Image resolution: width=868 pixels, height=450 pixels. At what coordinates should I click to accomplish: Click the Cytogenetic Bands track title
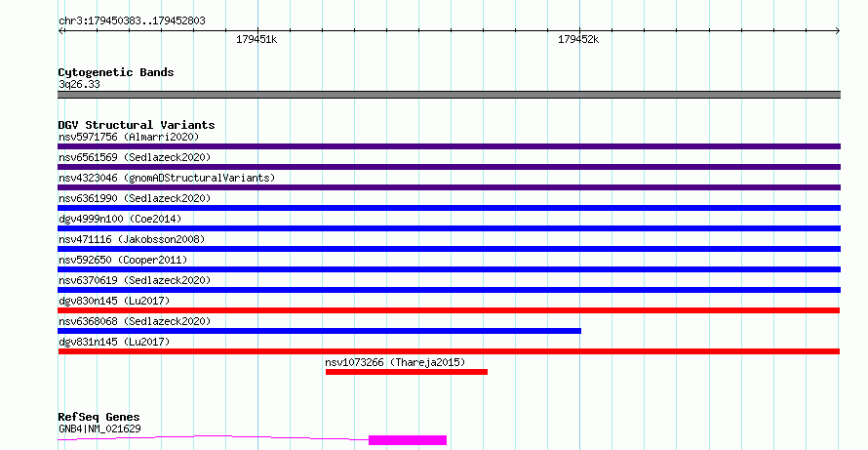116,72
